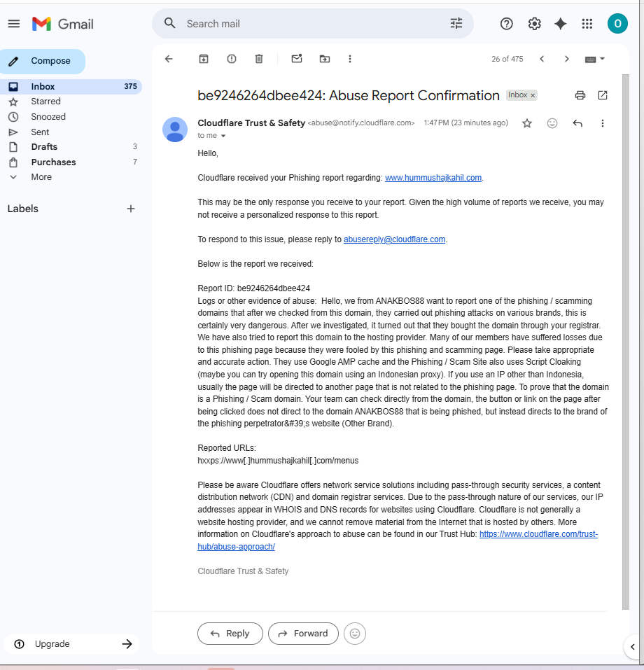Create new label plus icon
This screenshot has width=644, height=670.
(131, 209)
